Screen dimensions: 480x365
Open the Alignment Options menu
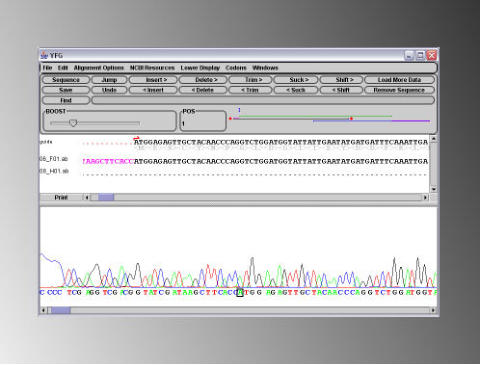click(99, 68)
